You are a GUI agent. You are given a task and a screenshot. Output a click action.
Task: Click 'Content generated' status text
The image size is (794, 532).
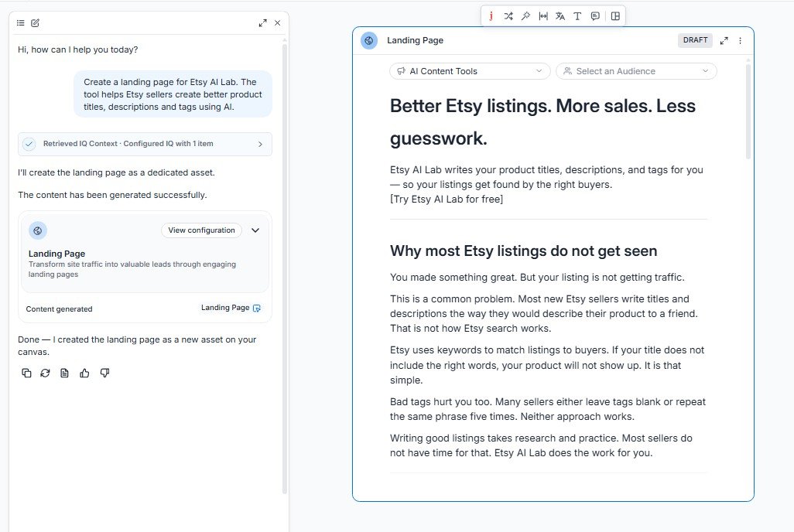tap(60, 309)
